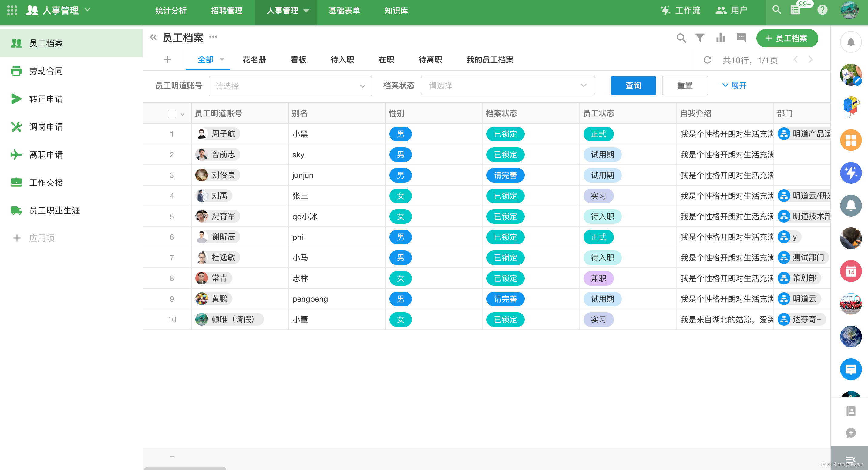Switch to the 花名册 view tab
This screenshot has height=470, width=868.
click(x=254, y=60)
